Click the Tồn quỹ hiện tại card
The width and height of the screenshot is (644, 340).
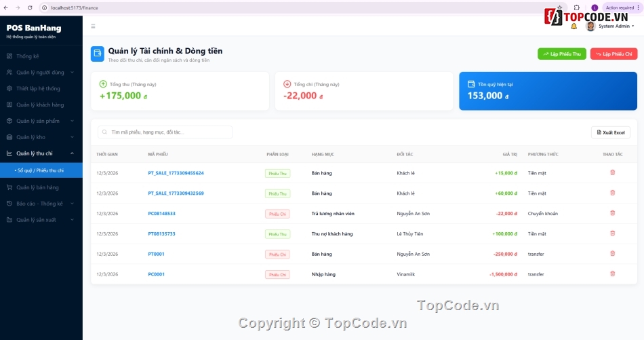[548, 91]
